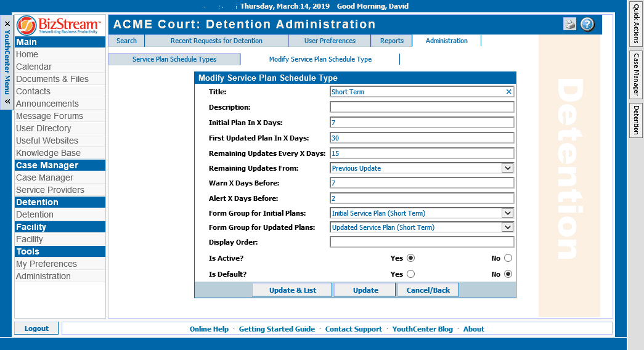Screen dimensions: 644x350
Task: Open Form Group for Updated Plans dropdown
Action: coord(508,227)
